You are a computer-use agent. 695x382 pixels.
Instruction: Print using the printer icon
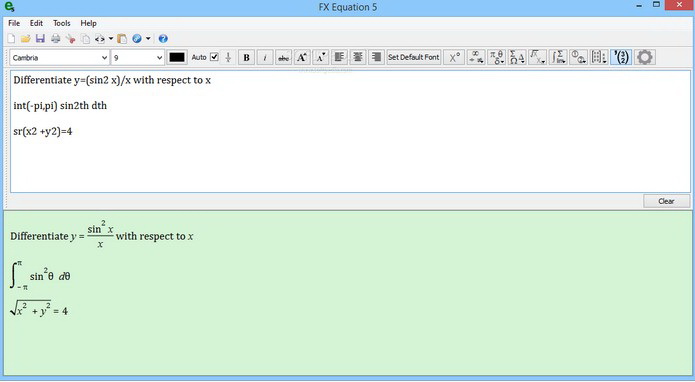55,39
